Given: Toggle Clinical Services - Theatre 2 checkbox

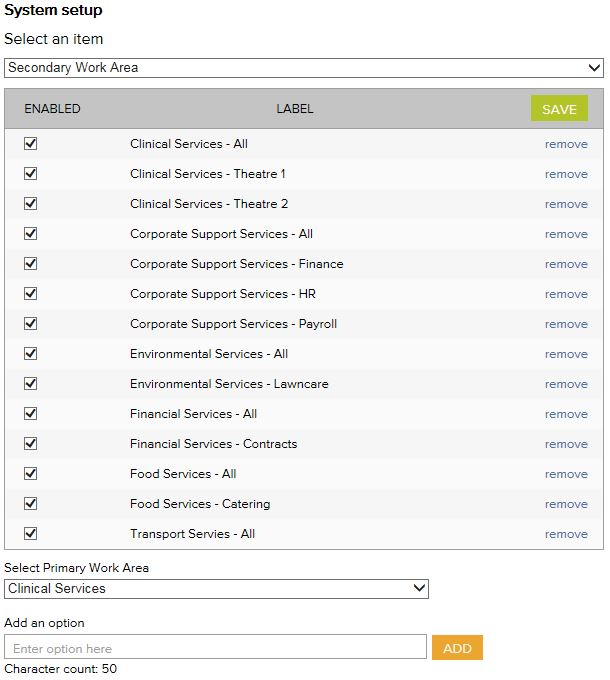Looking at the screenshot, I should [x=30, y=204].
